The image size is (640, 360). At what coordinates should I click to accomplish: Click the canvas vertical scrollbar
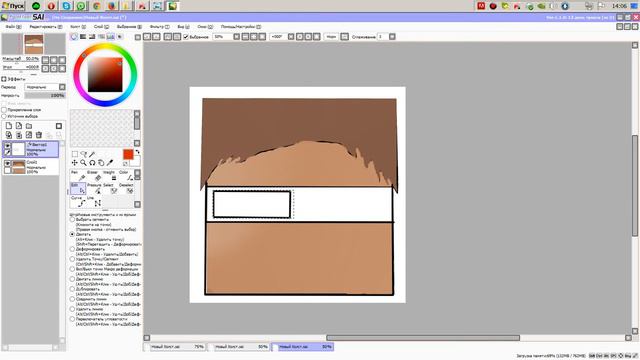click(635, 186)
